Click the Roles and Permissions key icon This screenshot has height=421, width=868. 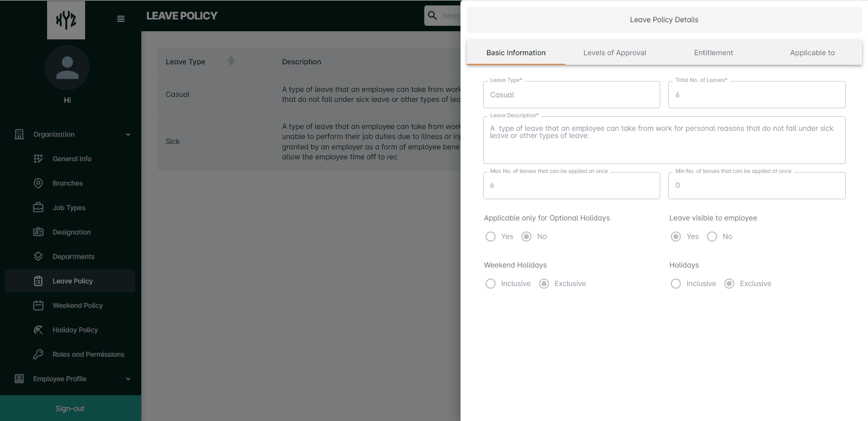38,354
